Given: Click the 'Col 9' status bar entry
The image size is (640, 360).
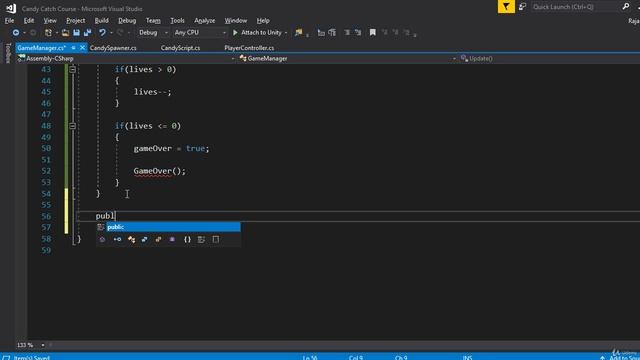Looking at the screenshot, I should tap(356, 357).
